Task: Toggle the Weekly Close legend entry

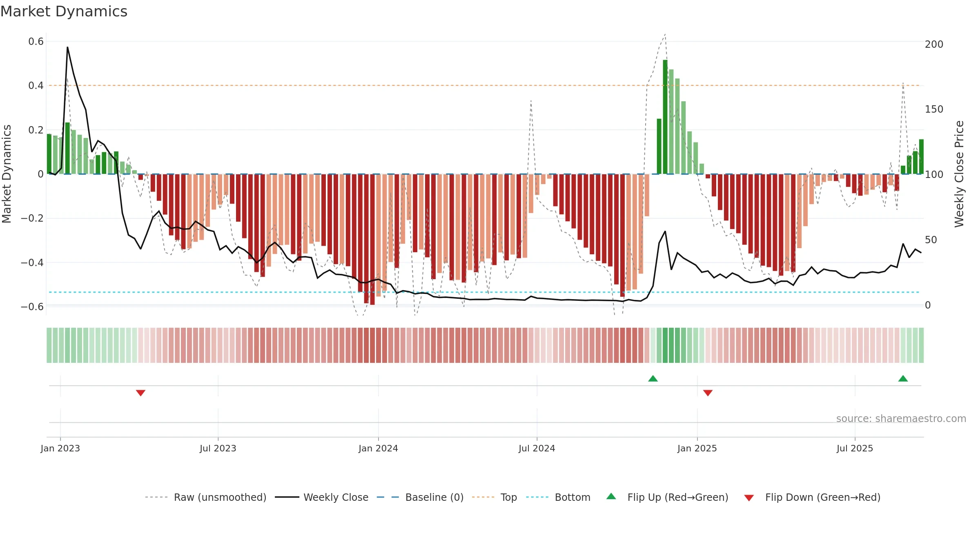Action: tap(322, 497)
